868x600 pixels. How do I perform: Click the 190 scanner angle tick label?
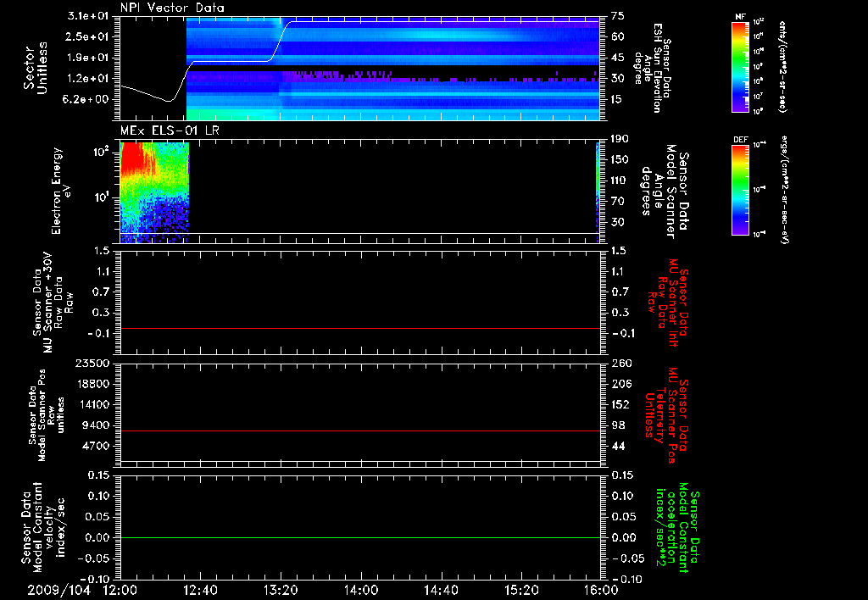[620, 139]
